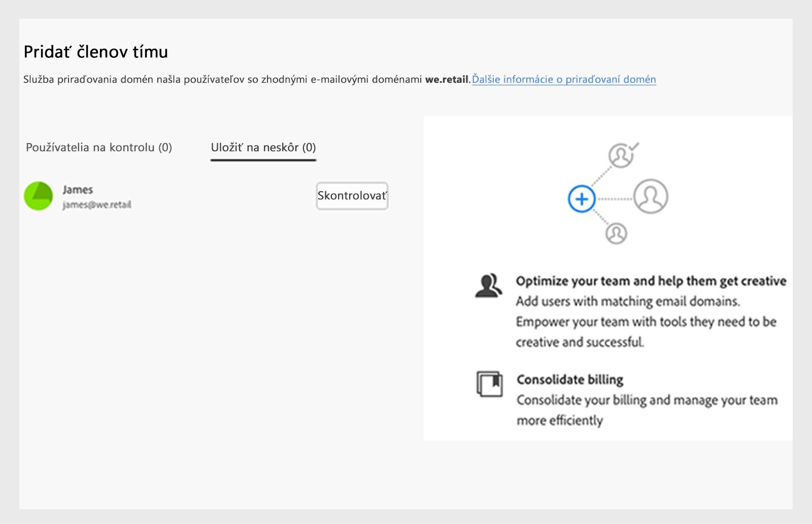Click the james@we.retail email text
Viewport: 812px width, 524px height.
pyautogui.click(x=97, y=205)
